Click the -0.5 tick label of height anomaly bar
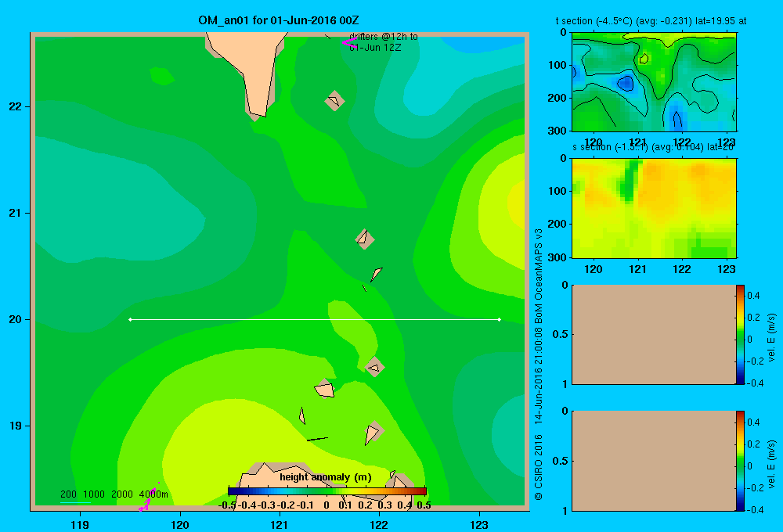 (227, 505)
